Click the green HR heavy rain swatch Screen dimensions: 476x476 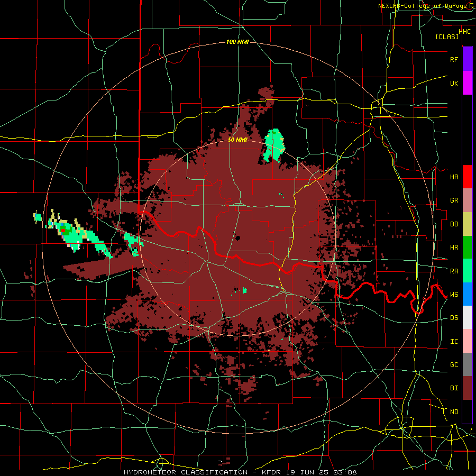(x=467, y=248)
